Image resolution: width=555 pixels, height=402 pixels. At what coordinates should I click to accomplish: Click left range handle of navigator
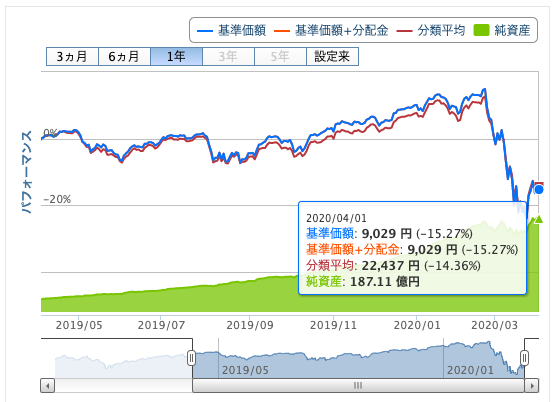click(x=191, y=358)
